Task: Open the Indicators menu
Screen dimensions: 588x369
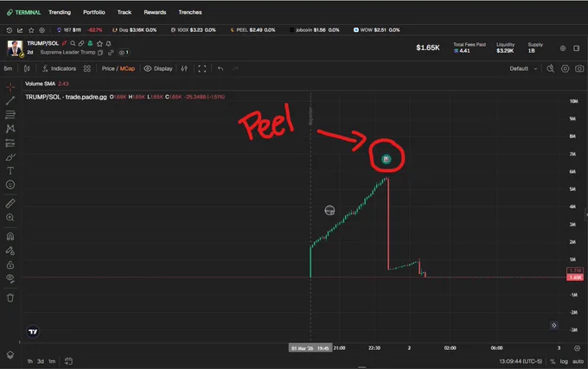Action: tap(59, 68)
